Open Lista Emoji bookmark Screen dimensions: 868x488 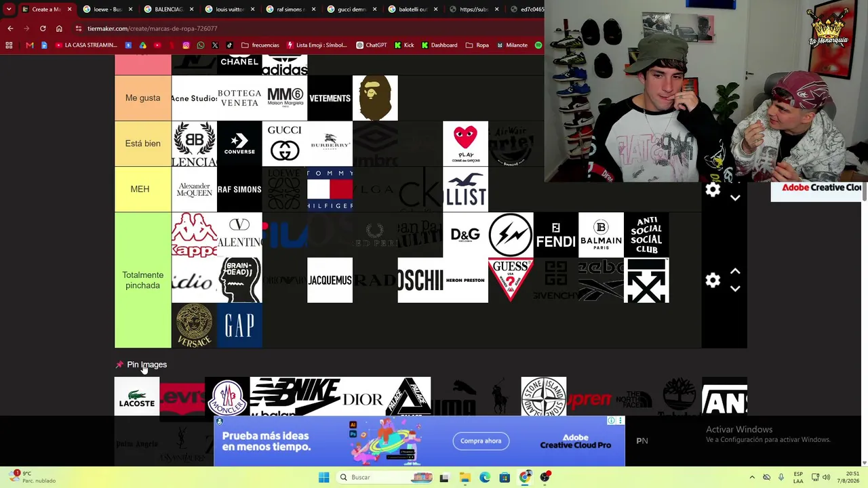coord(317,45)
